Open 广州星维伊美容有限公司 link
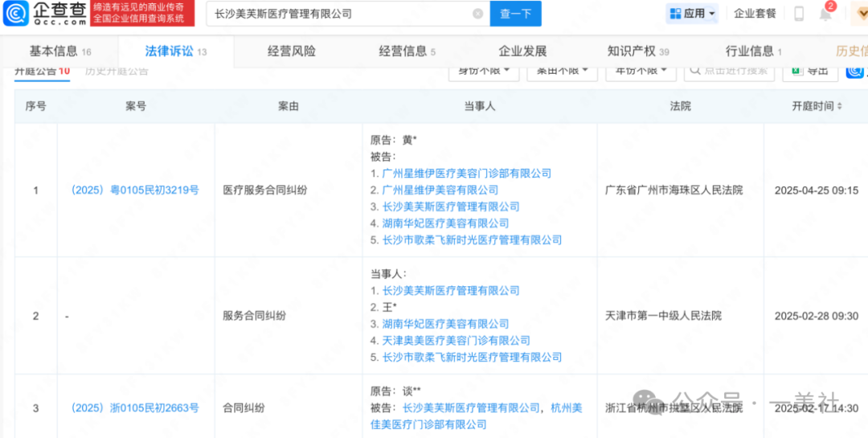The height and width of the screenshot is (438, 868). [x=440, y=190]
